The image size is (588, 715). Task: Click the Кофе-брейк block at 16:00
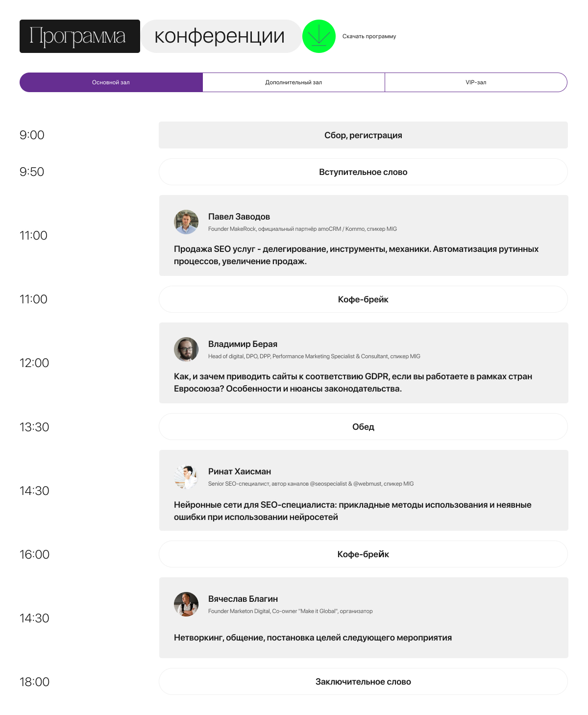click(x=363, y=554)
